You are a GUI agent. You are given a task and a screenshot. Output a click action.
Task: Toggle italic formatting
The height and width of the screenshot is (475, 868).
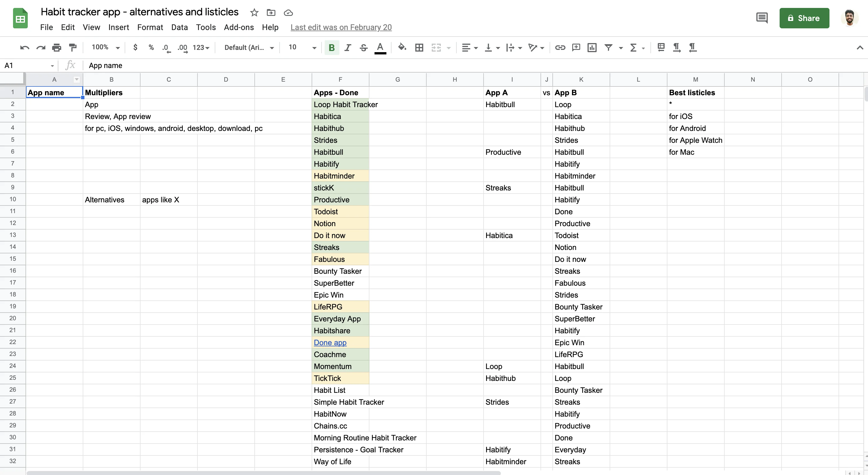point(347,48)
